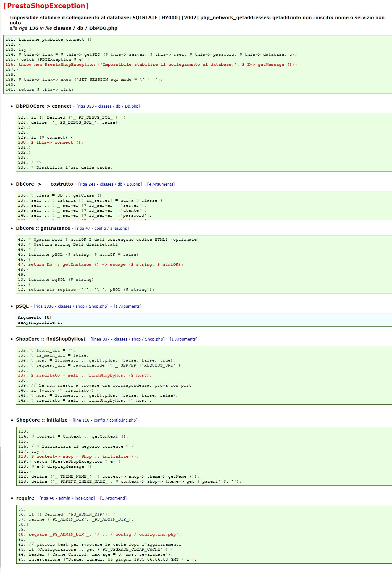The height and width of the screenshot is (575, 392).
Task: Click the red line 330 '$ this-> connect ()'
Action: click(51, 142)
